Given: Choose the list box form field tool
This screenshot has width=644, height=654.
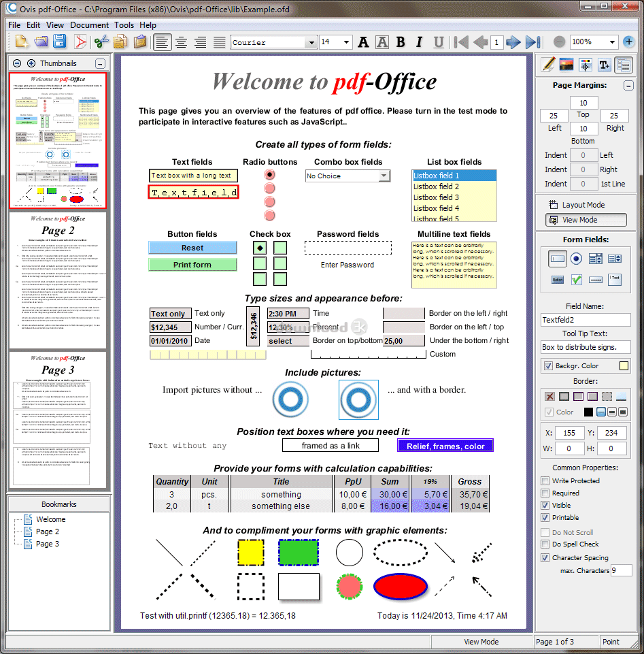Looking at the screenshot, I should coord(614,259).
